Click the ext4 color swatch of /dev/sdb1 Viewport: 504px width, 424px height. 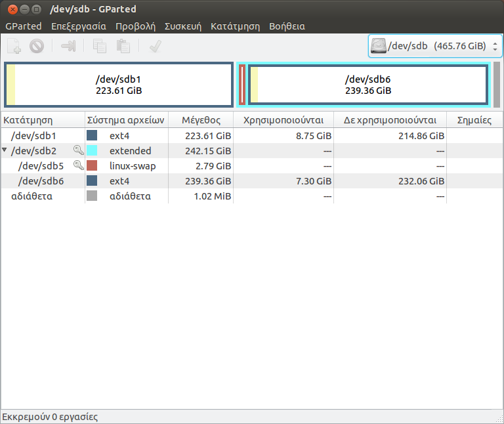click(x=92, y=135)
